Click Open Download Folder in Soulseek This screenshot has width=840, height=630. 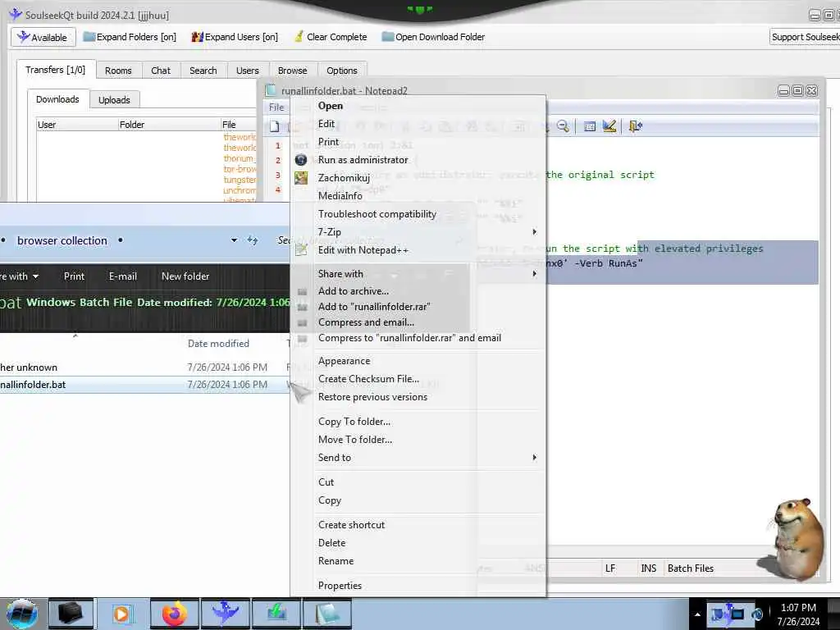click(433, 37)
